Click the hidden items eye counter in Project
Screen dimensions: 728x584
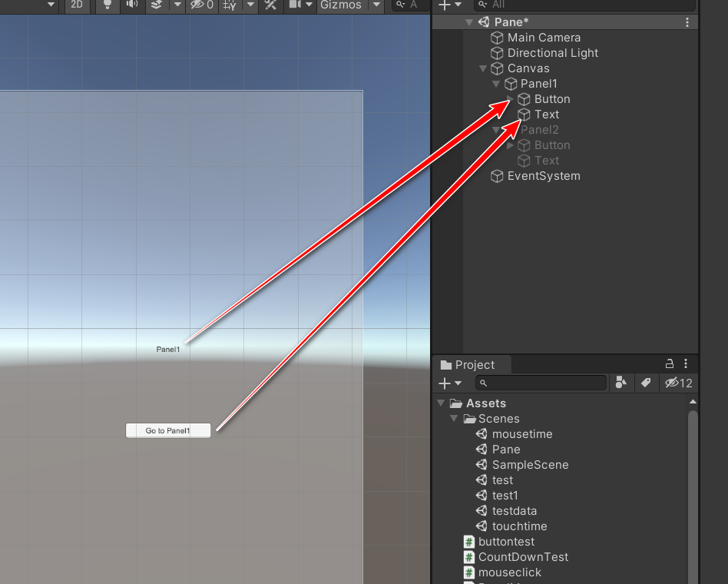678,383
